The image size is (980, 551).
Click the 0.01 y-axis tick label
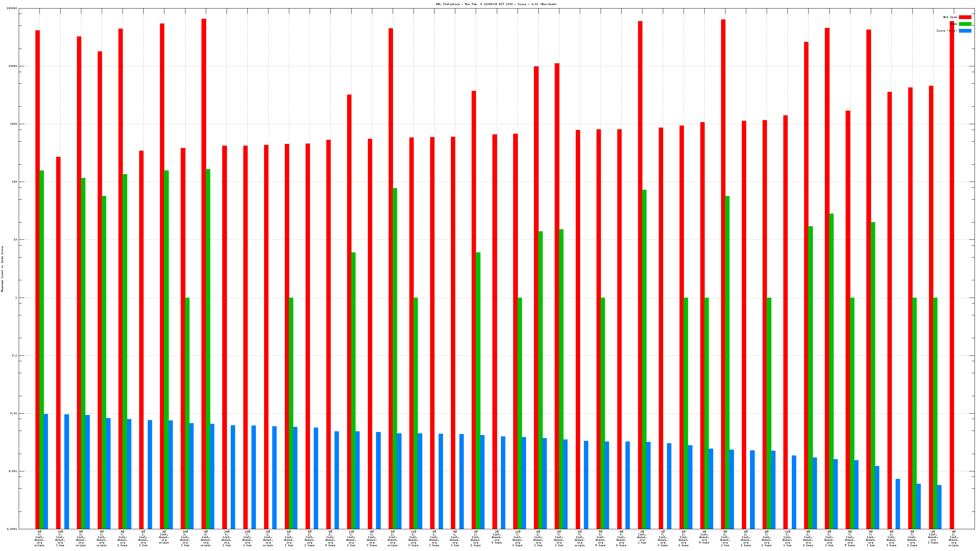click(x=14, y=413)
